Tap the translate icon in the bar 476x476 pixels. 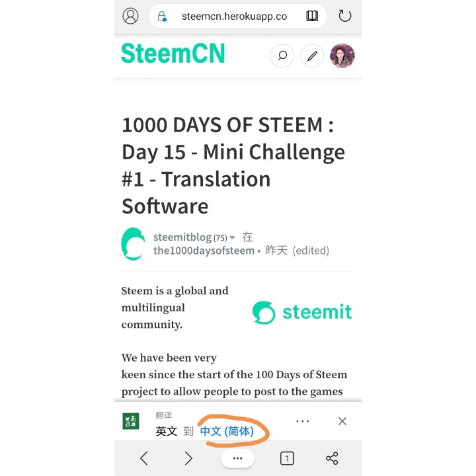tap(131, 421)
